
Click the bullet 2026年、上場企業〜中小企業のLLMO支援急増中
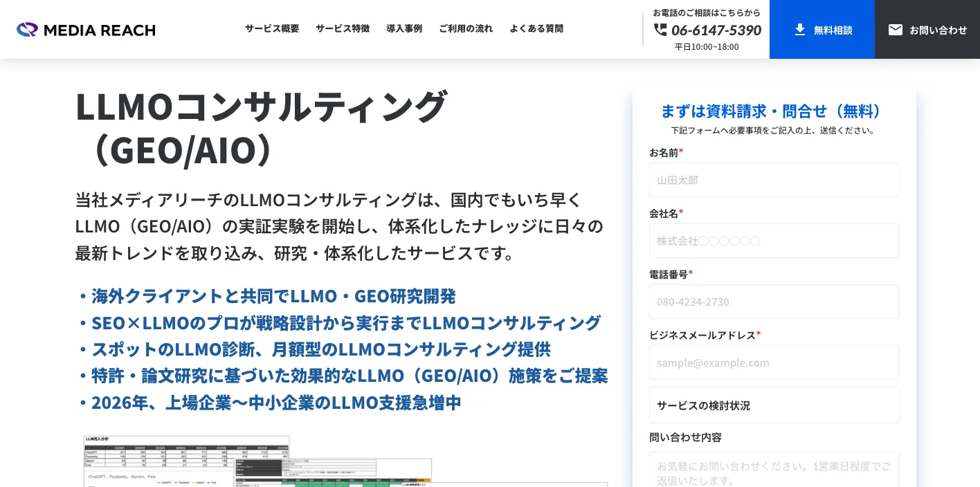(269, 403)
